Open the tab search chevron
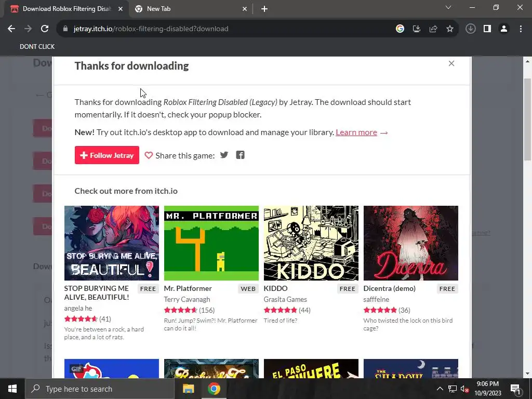 click(x=448, y=7)
